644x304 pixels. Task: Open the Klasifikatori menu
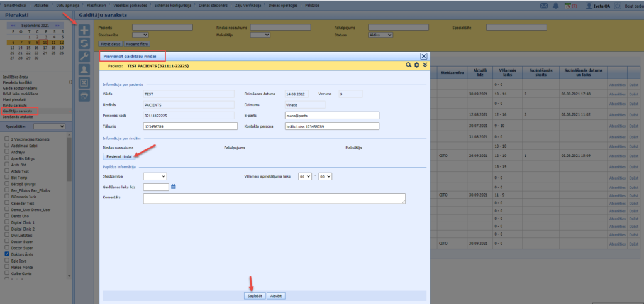tap(96, 5)
